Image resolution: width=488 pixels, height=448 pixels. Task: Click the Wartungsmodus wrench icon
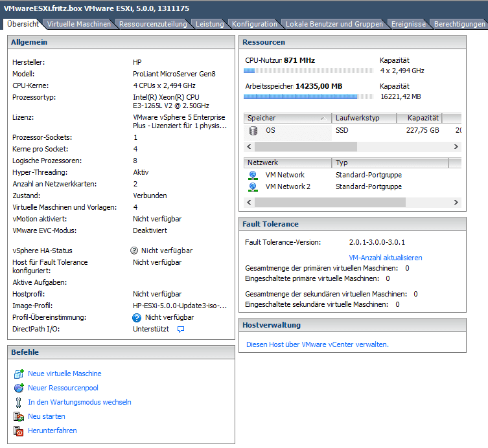tap(18, 402)
